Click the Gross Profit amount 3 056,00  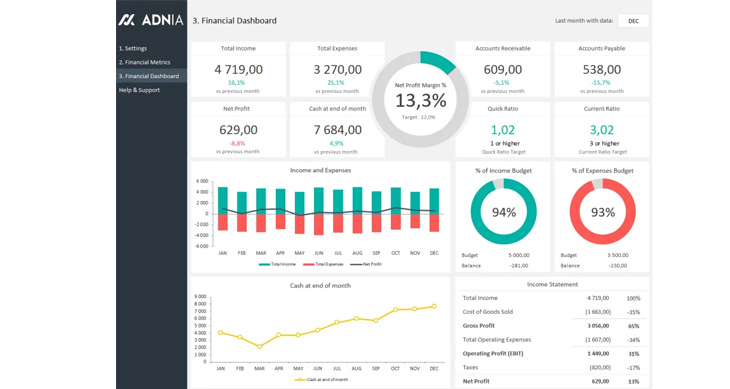point(598,326)
